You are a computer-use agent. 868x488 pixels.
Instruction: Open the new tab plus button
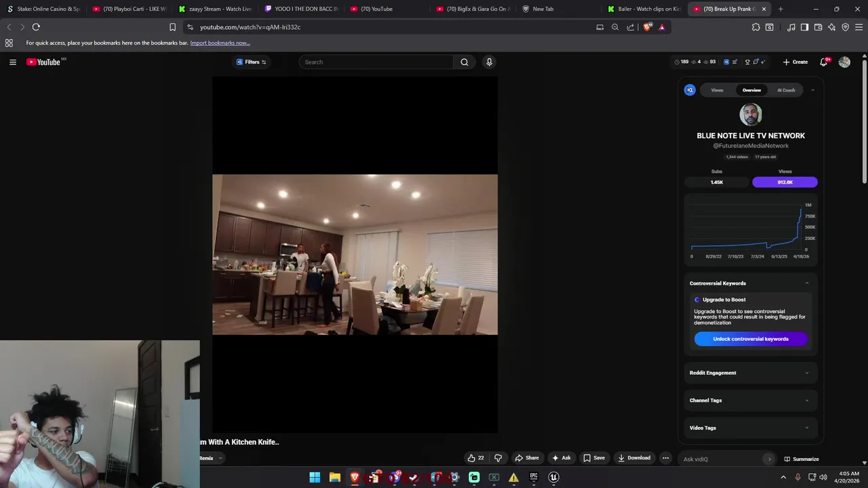point(781,9)
